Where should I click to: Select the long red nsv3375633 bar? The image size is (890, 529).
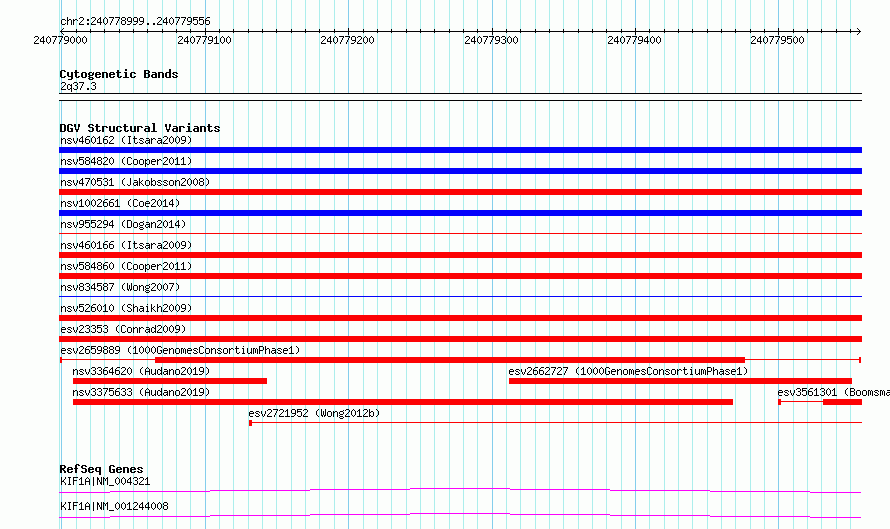[402, 402]
